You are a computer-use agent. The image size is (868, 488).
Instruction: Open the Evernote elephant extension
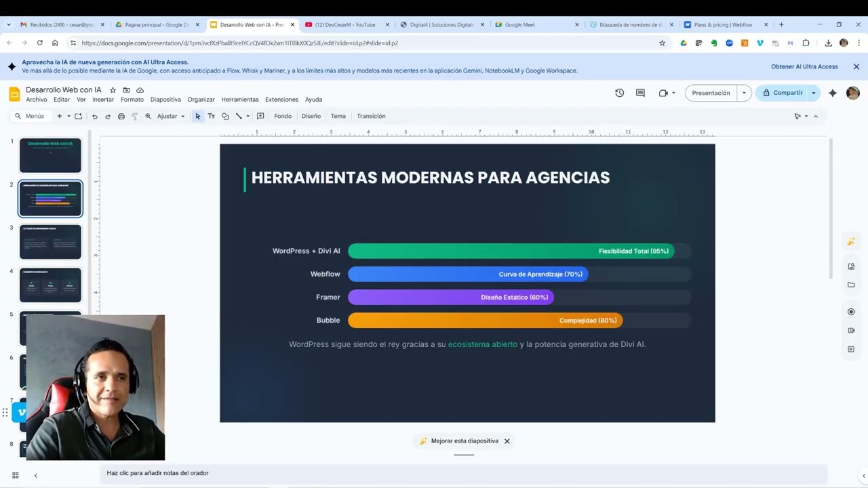click(x=714, y=43)
